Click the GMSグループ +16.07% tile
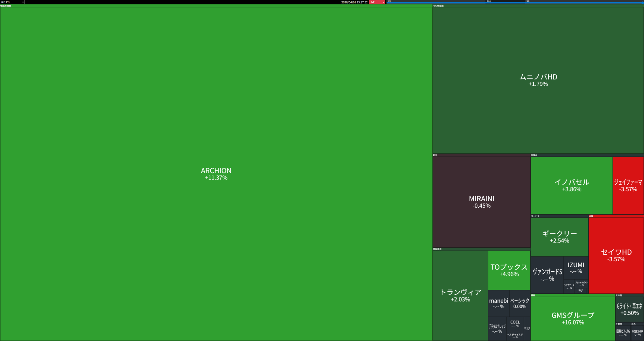The image size is (644, 341). 573,319
